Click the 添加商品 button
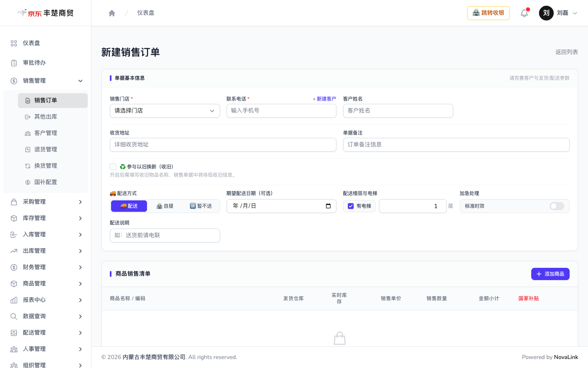The image size is (588, 368). [550, 274]
